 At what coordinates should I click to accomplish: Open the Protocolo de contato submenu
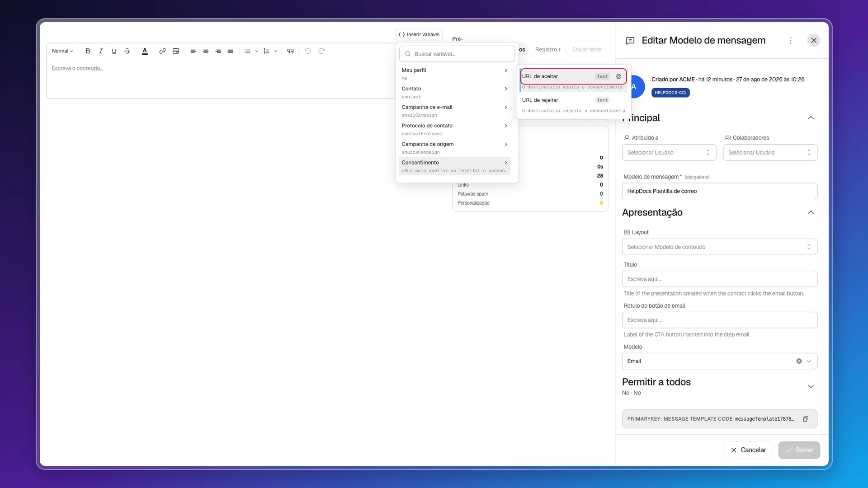click(455, 129)
